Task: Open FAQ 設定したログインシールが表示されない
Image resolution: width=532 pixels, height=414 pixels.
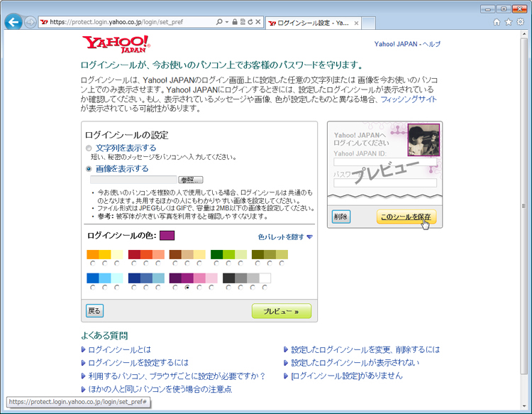Action: click(355, 363)
